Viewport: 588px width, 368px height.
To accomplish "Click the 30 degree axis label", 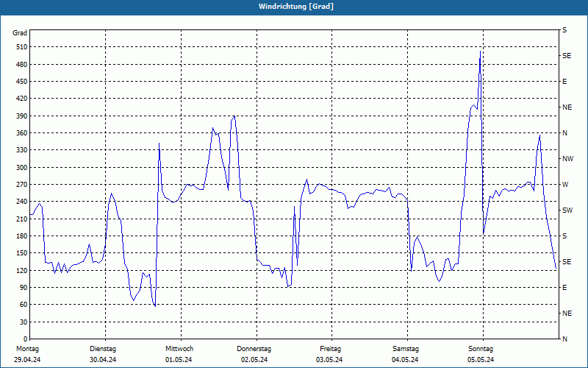I will 24,322.
